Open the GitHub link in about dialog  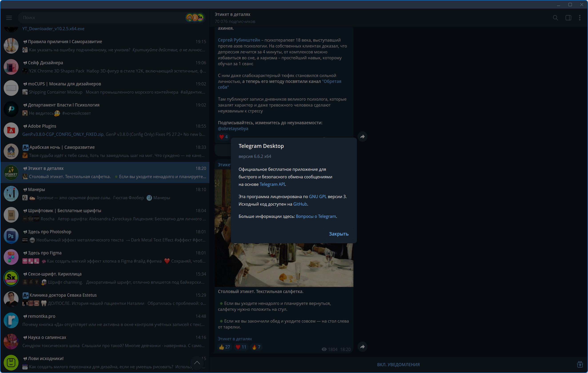click(x=300, y=204)
